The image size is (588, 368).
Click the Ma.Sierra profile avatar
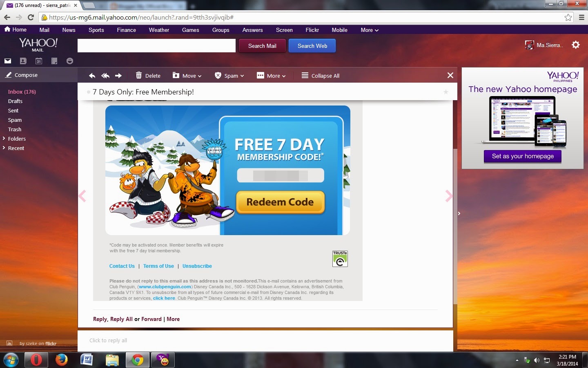[x=529, y=45]
